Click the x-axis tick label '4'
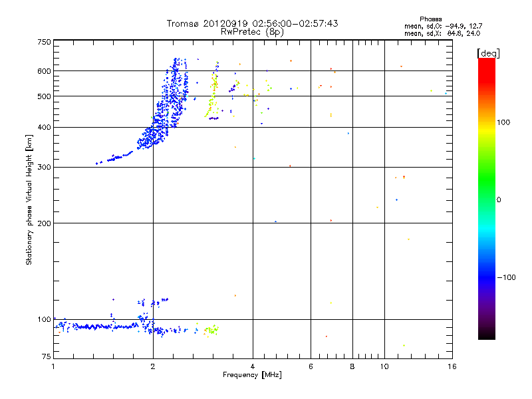 [x=253, y=366]
